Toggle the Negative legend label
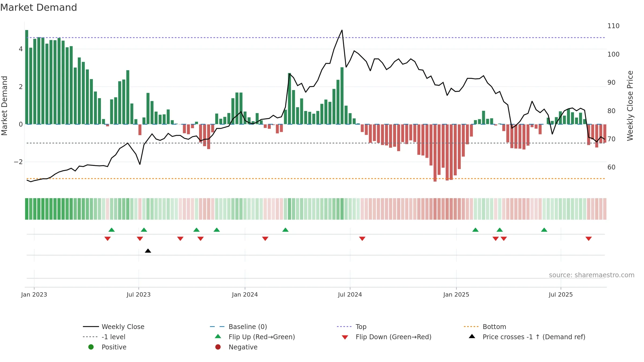The height and width of the screenshot is (362, 644). pyautogui.click(x=243, y=347)
